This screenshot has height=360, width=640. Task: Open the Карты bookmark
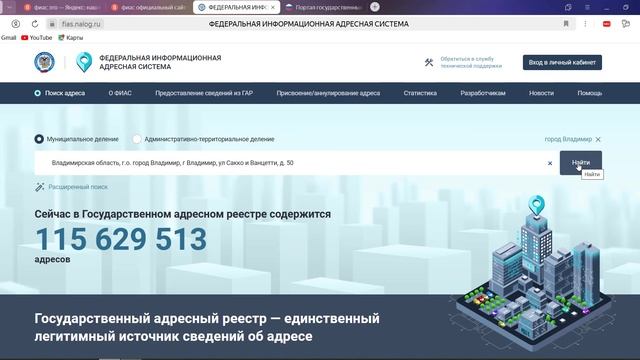pyautogui.click(x=71, y=38)
